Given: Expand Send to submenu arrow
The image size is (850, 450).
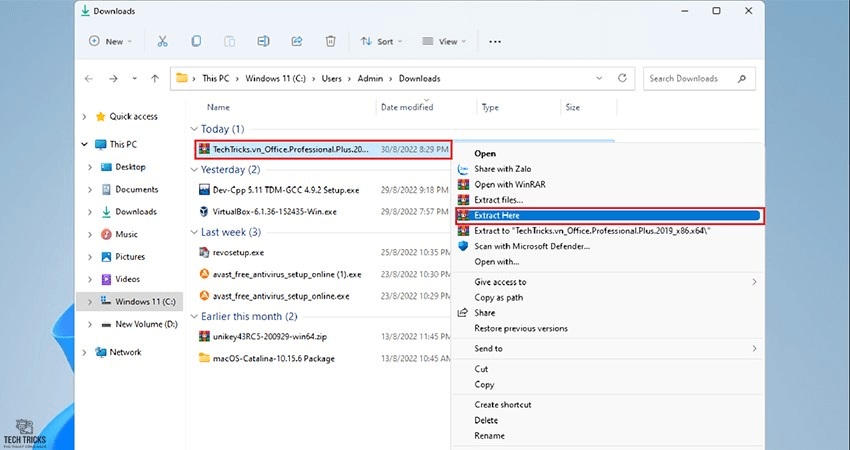Looking at the screenshot, I should tap(754, 349).
